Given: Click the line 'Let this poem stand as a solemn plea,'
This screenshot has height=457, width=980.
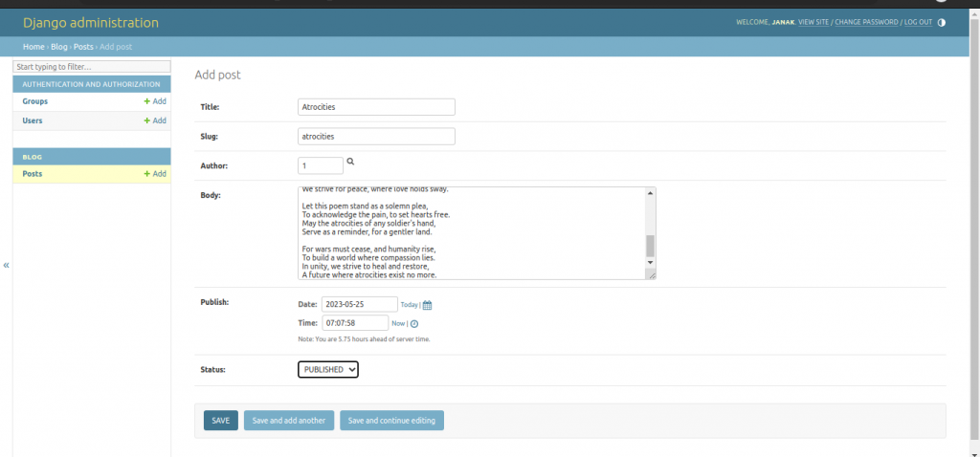Looking at the screenshot, I should [365, 206].
